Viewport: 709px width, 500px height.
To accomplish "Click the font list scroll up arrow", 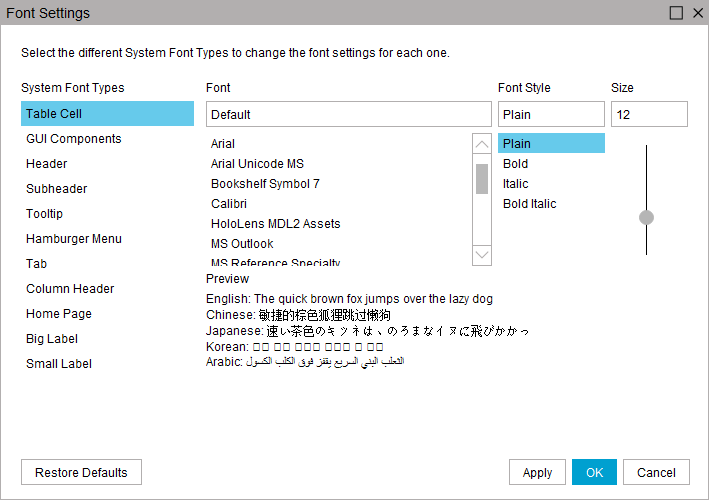I will click(x=482, y=144).
